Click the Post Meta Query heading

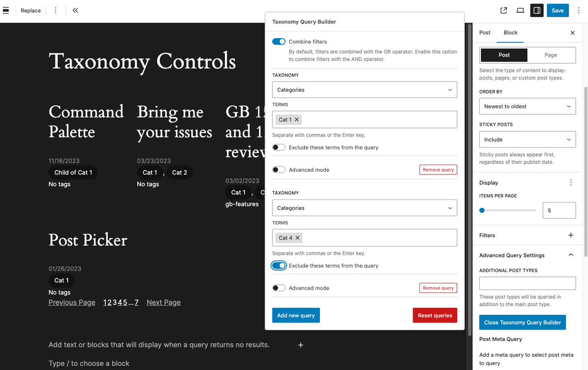point(500,339)
